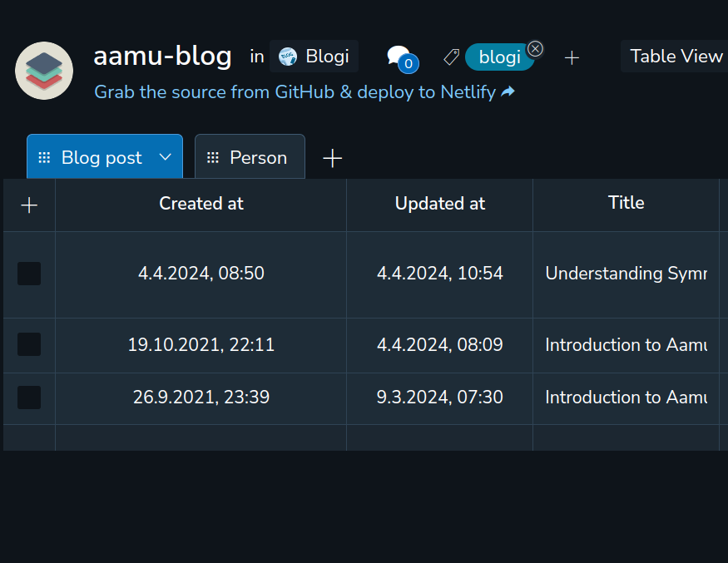Expand the Blog post tab dropdown chevron
Image resolution: width=728 pixels, height=563 pixels.
click(x=165, y=157)
